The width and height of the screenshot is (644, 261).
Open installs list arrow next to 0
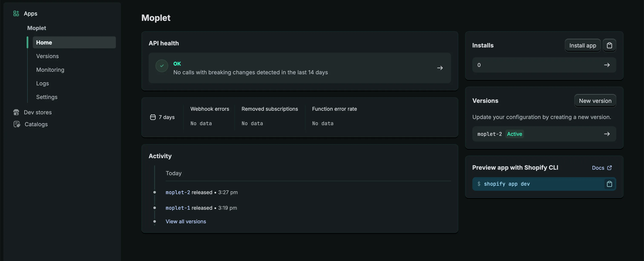[x=607, y=65]
